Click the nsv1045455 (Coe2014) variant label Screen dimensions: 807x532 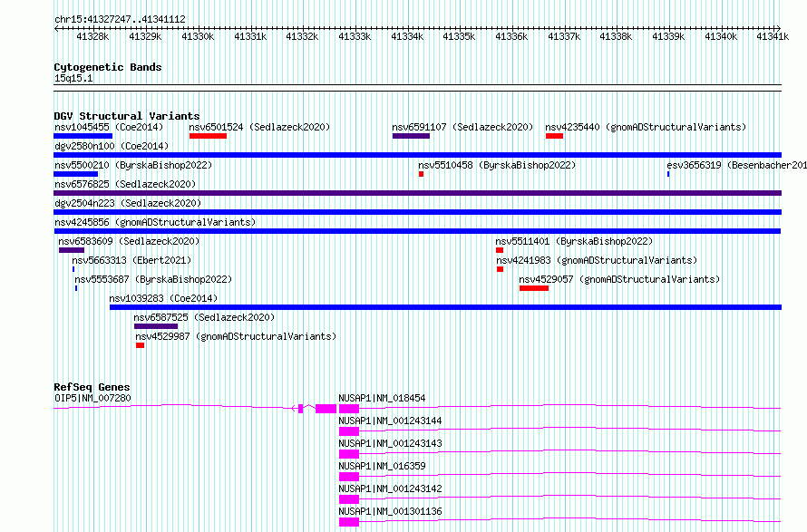(109, 127)
